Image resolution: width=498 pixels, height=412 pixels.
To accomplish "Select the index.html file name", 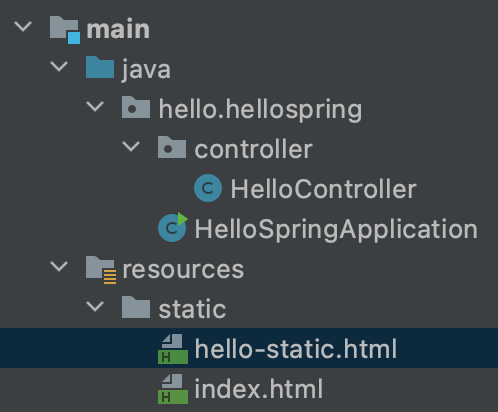I will click(259, 389).
